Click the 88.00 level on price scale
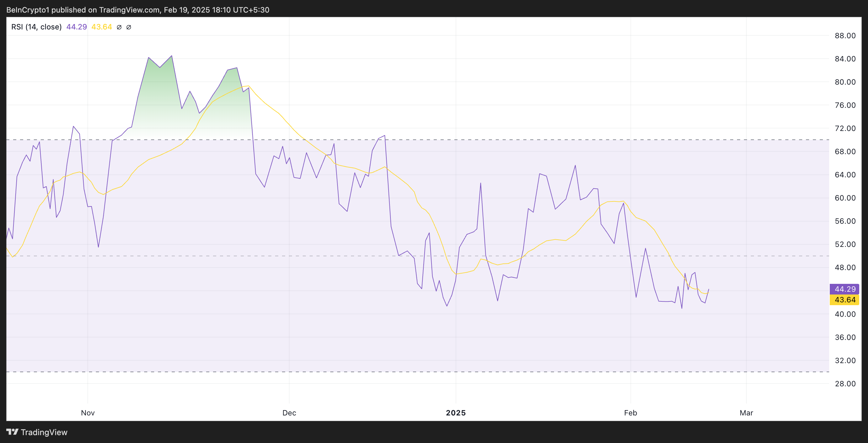 [845, 36]
